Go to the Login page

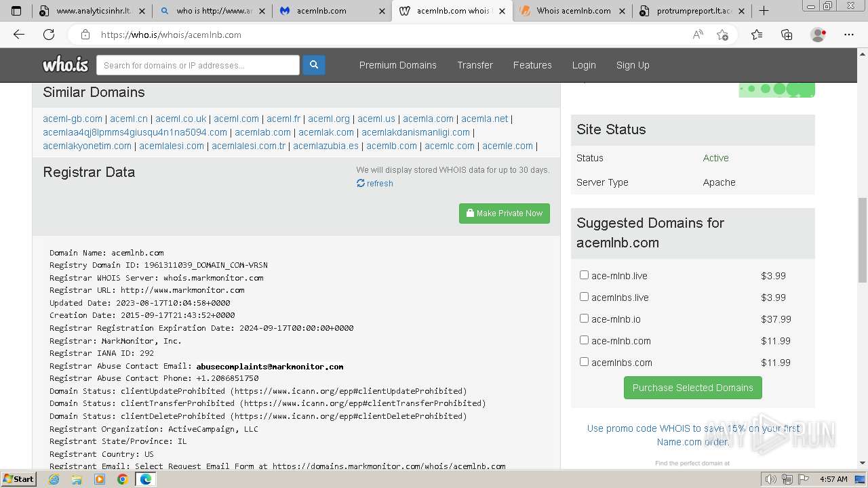584,65
